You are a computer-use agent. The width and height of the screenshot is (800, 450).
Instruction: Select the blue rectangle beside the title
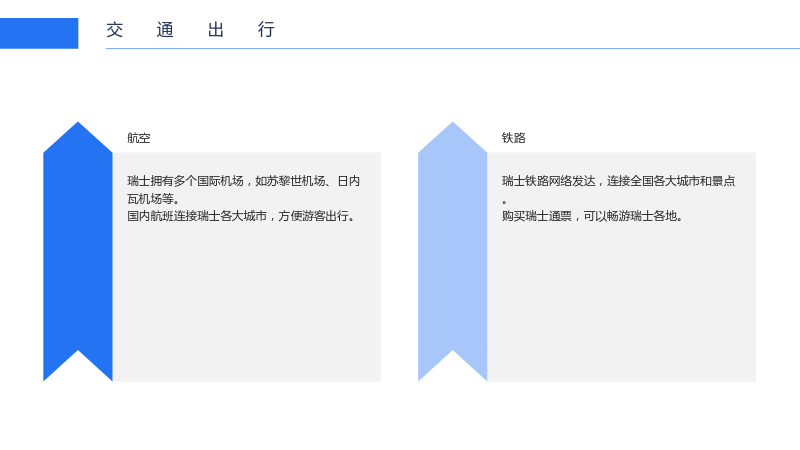click(x=39, y=33)
